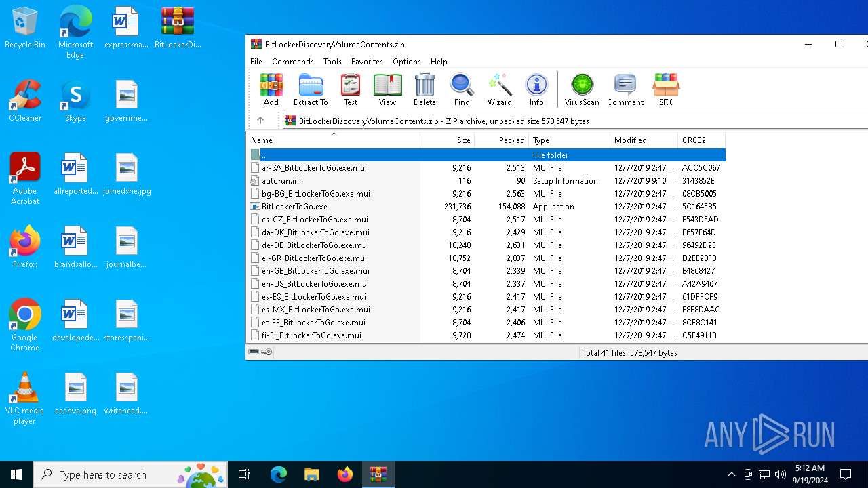Viewport: 868px width, 488px height.
Task: Select the CCleaner desktop icon
Action: (24, 102)
